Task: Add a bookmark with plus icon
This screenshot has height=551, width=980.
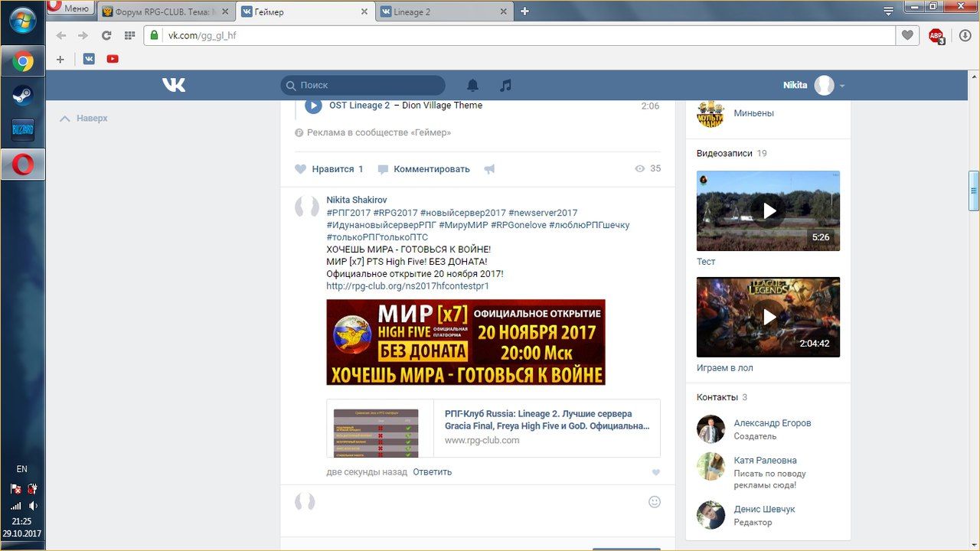Action: click(60, 59)
